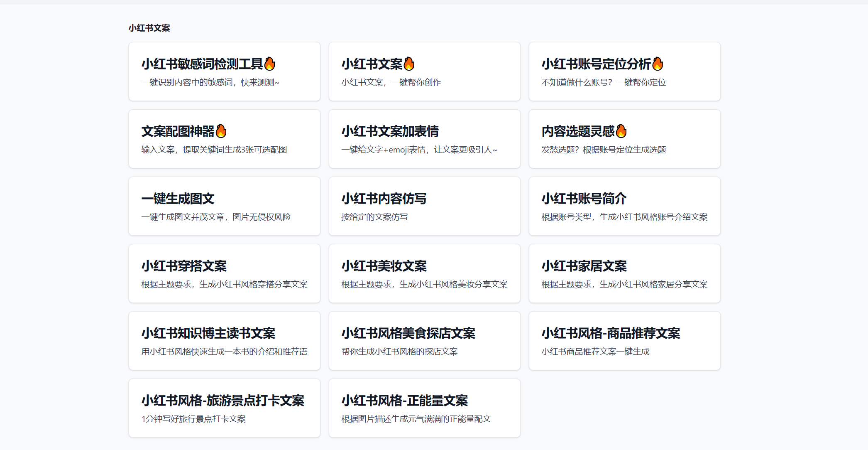Click the fire icon next to 小红书账号定位分析

point(658,64)
